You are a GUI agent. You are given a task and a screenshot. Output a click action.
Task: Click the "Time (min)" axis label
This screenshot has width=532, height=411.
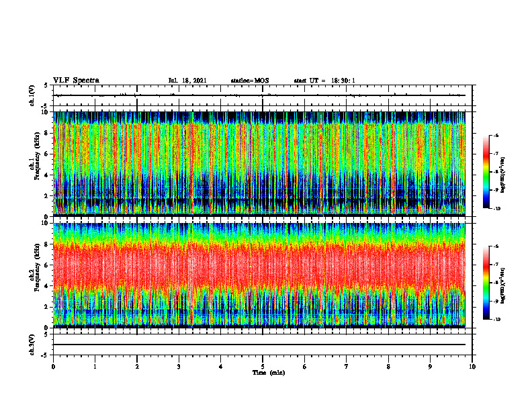click(269, 373)
